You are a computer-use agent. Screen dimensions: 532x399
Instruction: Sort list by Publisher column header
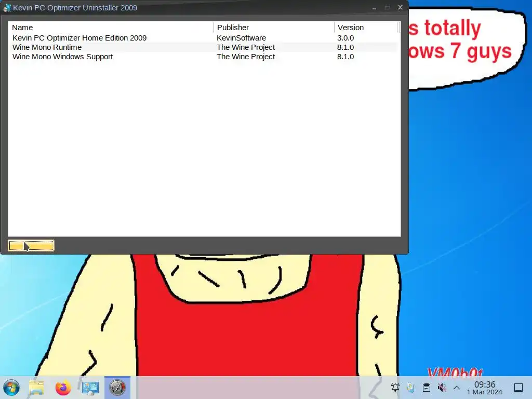point(274,28)
